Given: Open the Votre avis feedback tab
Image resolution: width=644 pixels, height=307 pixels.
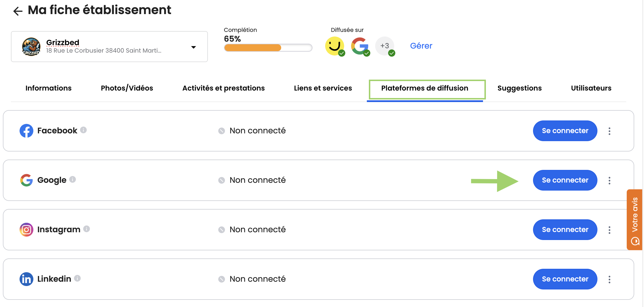Looking at the screenshot, I should point(635,220).
